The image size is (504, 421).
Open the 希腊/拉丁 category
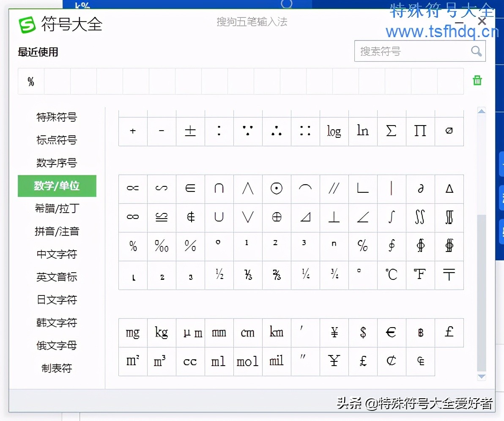[x=57, y=208]
